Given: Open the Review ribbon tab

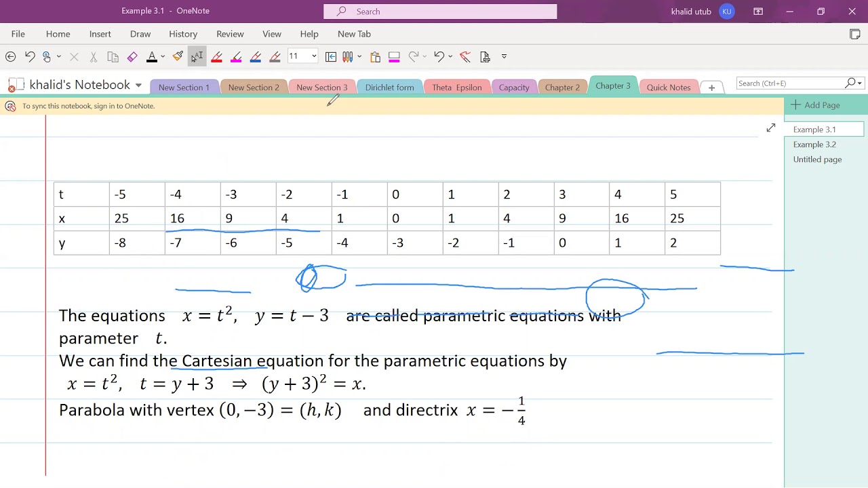Looking at the screenshot, I should pyautogui.click(x=230, y=34).
